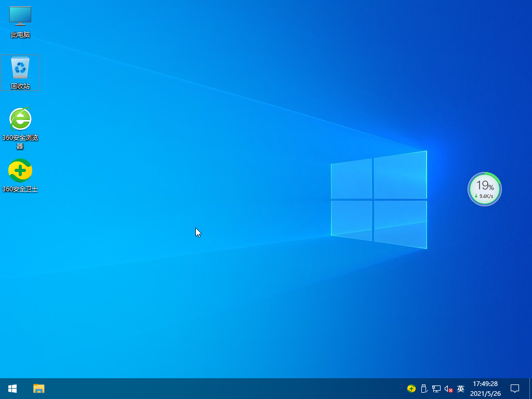Image resolution: width=532 pixels, height=399 pixels.
Task: Open 此电脑 from the desktop
Action: [20, 21]
